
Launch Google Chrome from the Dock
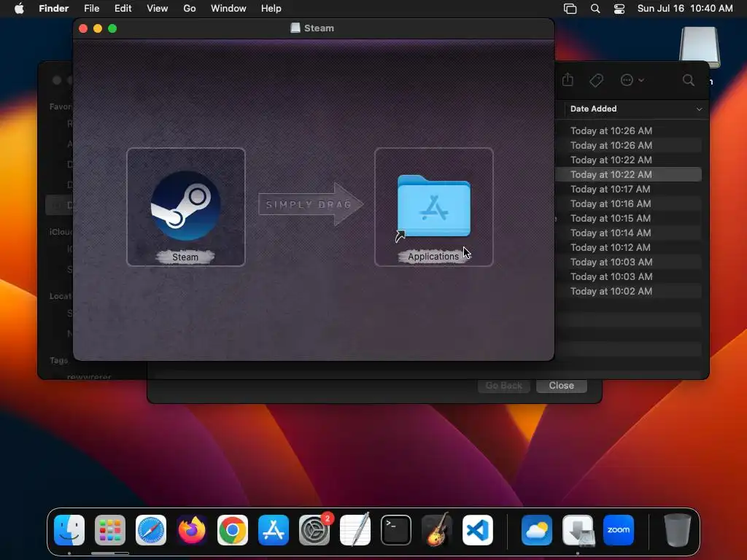233,530
